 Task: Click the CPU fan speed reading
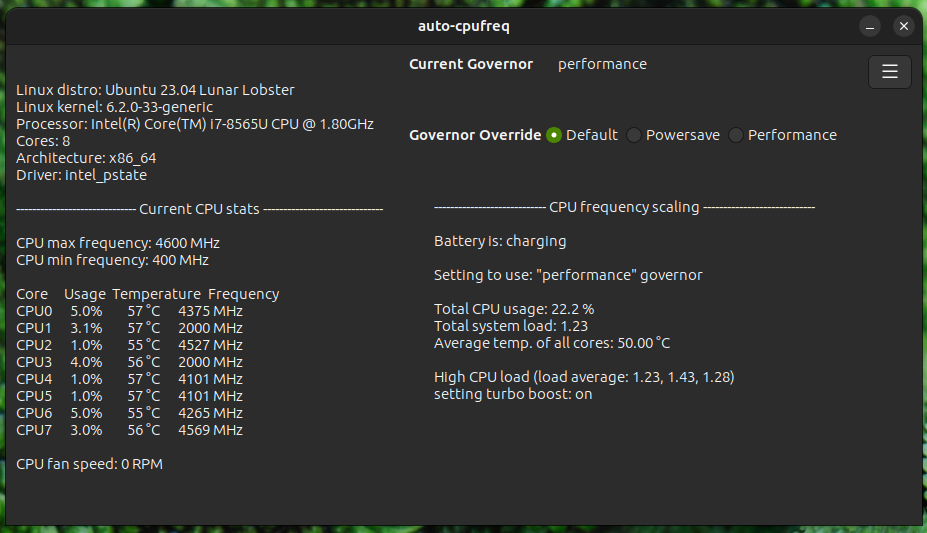tap(90, 464)
